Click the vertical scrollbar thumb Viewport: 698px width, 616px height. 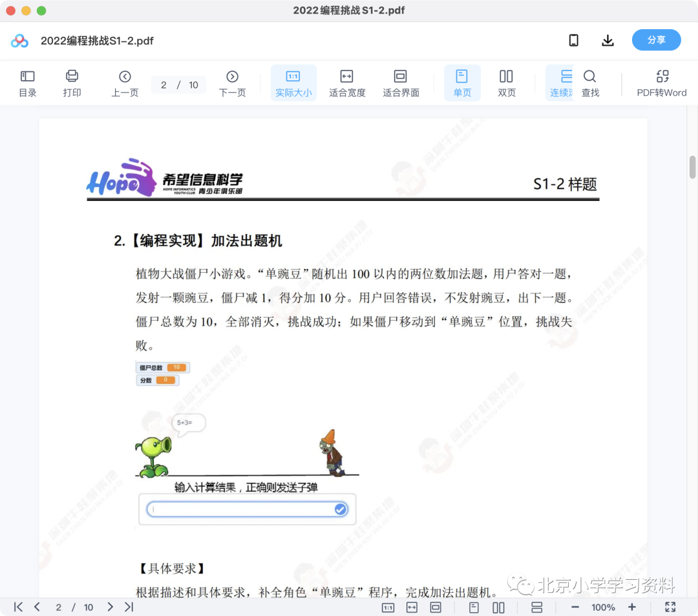(x=693, y=167)
